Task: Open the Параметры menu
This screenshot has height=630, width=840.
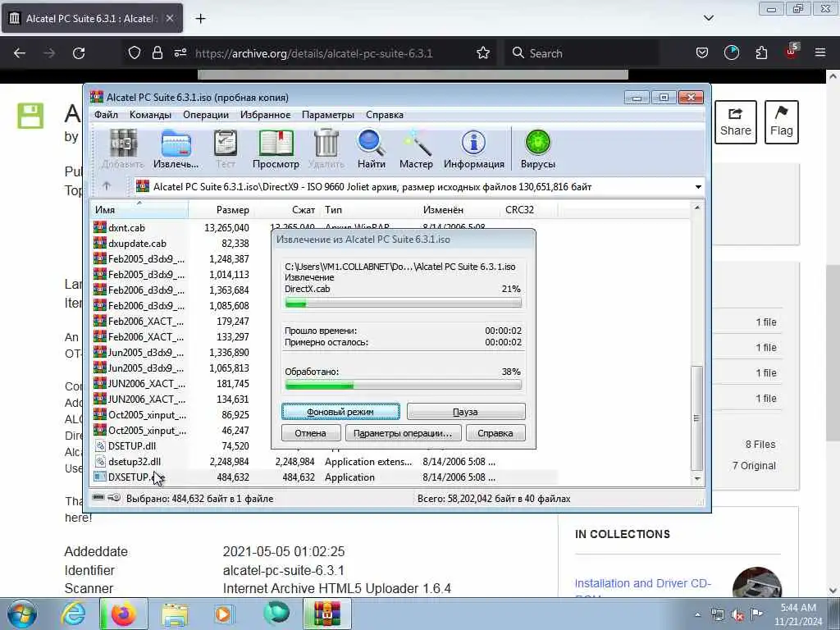Action: [x=328, y=115]
